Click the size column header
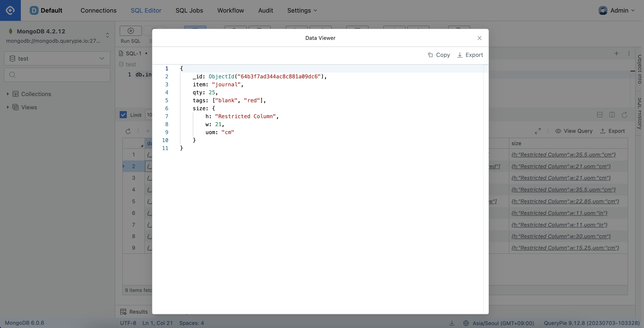644x328 pixels. [568, 143]
